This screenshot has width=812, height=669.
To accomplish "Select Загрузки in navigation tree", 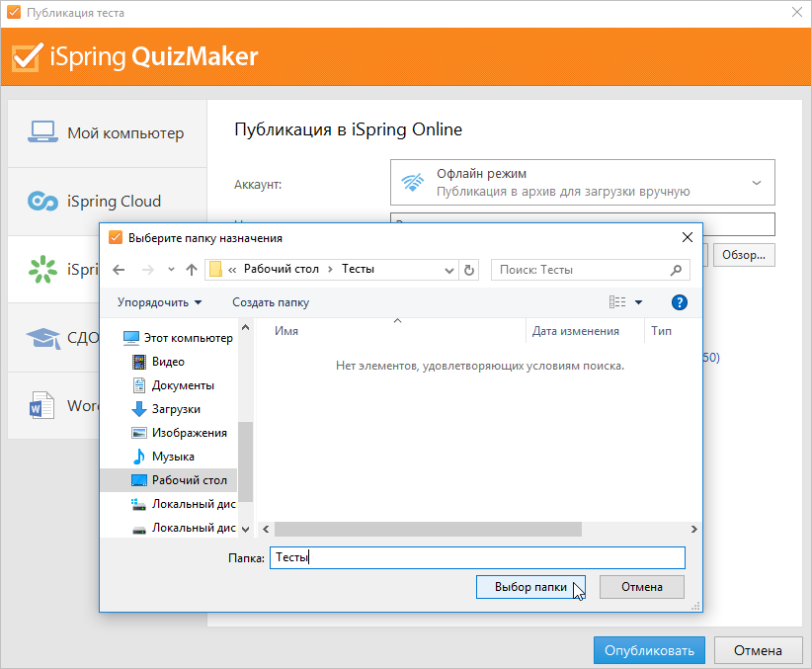I will point(176,409).
